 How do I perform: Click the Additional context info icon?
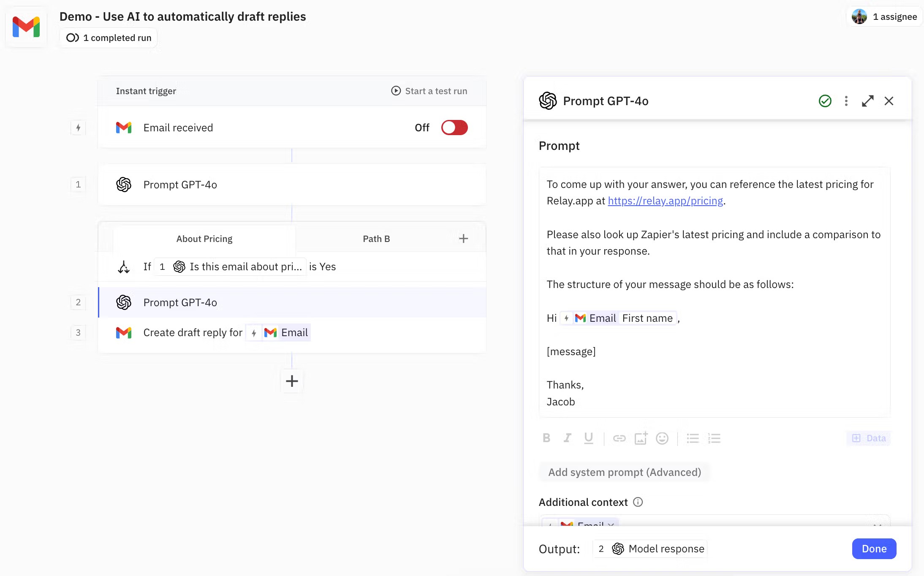click(x=638, y=502)
